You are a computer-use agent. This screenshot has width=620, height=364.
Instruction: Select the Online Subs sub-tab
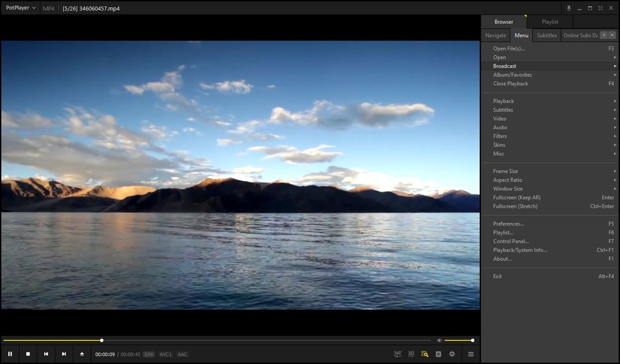pos(580,35)
